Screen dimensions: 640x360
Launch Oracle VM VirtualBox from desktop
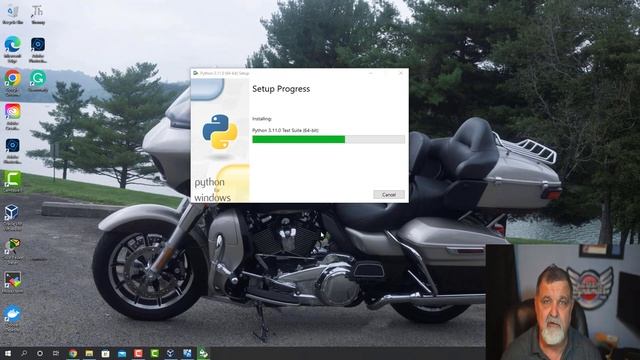tap(12, 217)
